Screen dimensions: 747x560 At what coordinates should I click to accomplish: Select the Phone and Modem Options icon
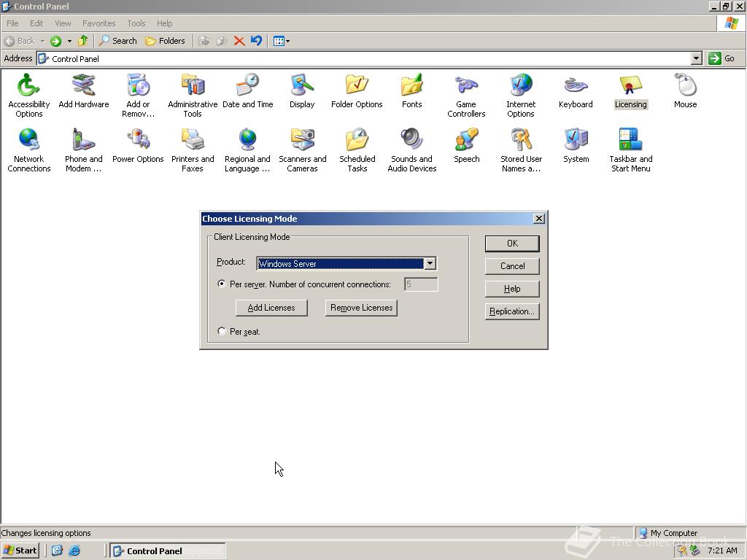pyautogui.click(x=83, y=150)
